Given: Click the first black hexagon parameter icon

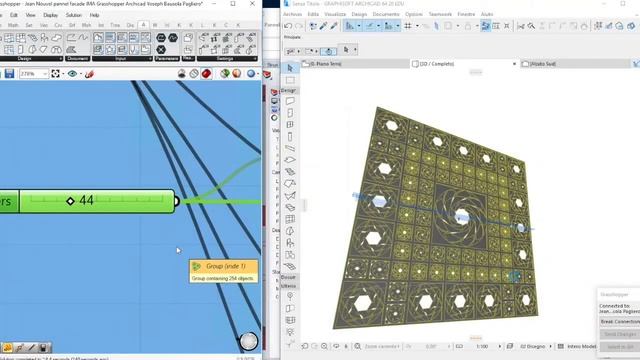Looking at the screenshot, I should pos(161,38).
